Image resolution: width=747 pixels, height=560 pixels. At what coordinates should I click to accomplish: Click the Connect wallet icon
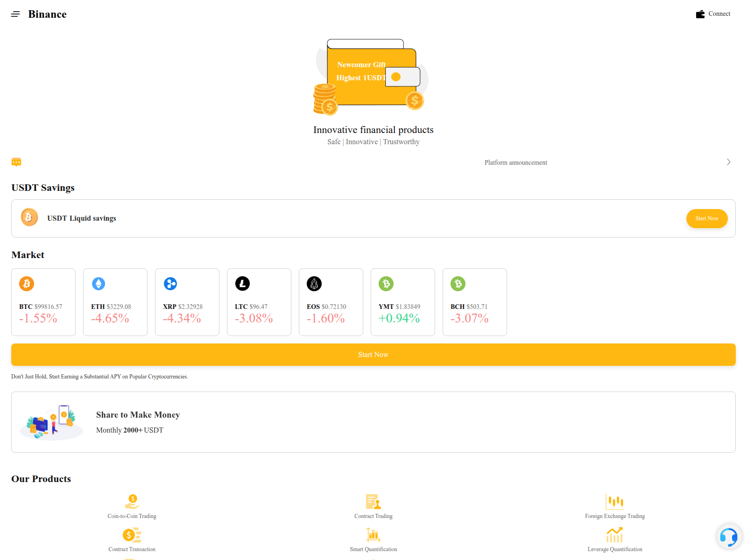pyautogui.click(x=700, y=14)
